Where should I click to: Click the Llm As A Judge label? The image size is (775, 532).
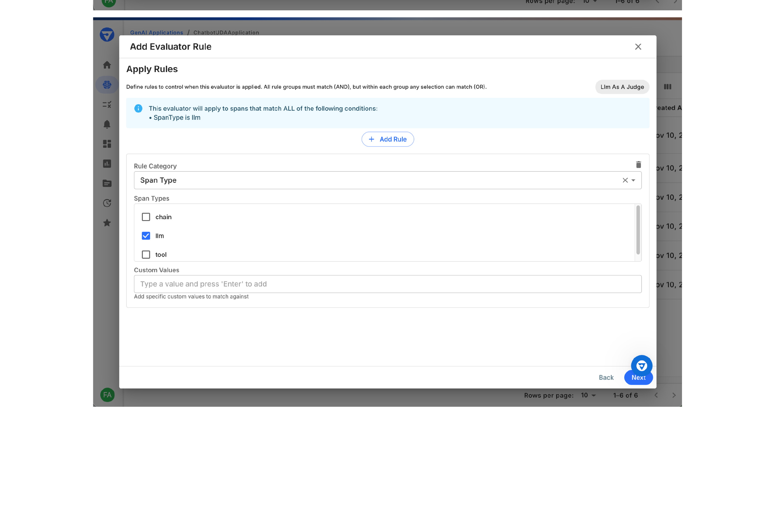coord(622,87)
